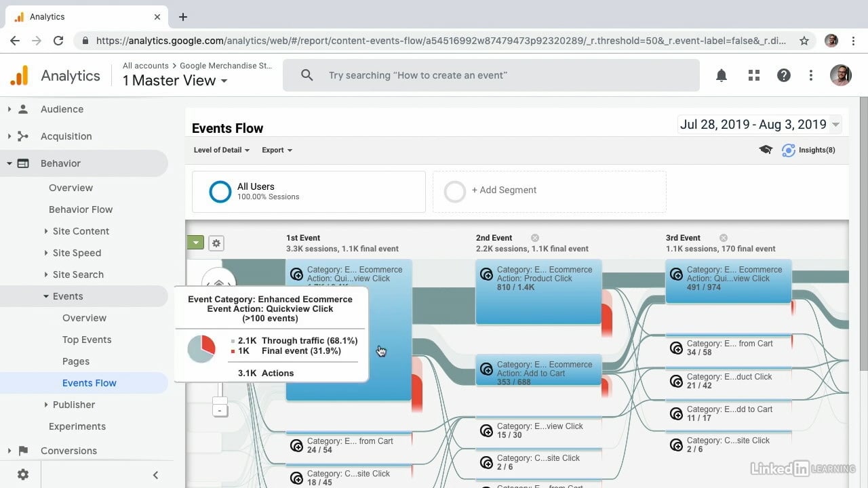Bookmark this page with the star icon
Viewport: 868px width, 488px height.
[804, 41]
